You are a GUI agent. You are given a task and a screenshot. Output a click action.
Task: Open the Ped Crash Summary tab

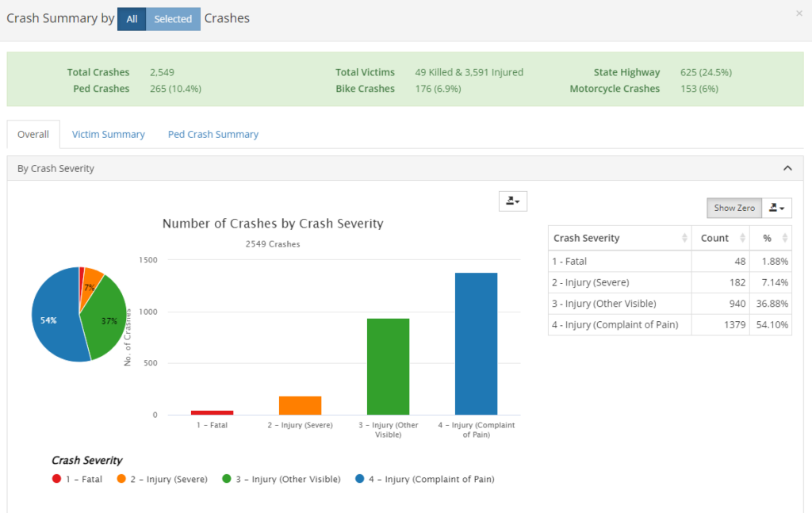213,135
